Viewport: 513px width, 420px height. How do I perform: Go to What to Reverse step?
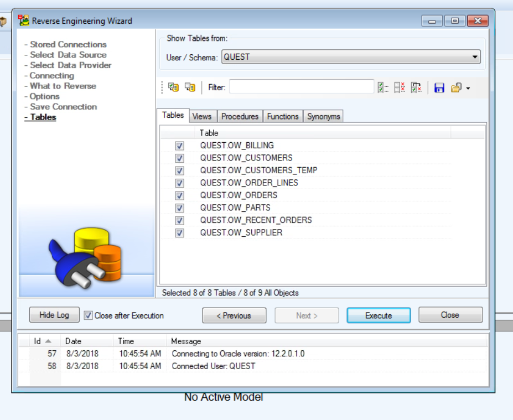(63, 86)
